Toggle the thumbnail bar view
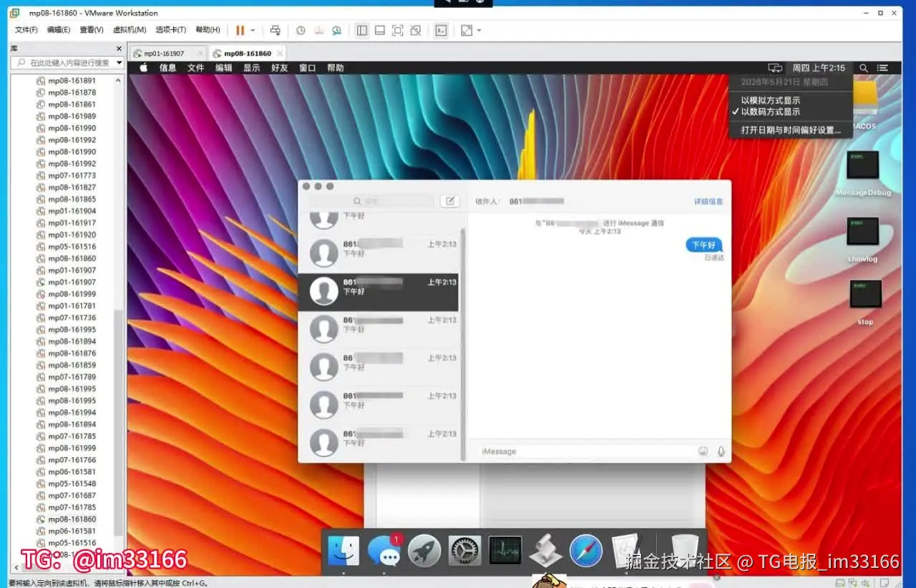This screenshot has width=916, height=588. click(380, 30)
